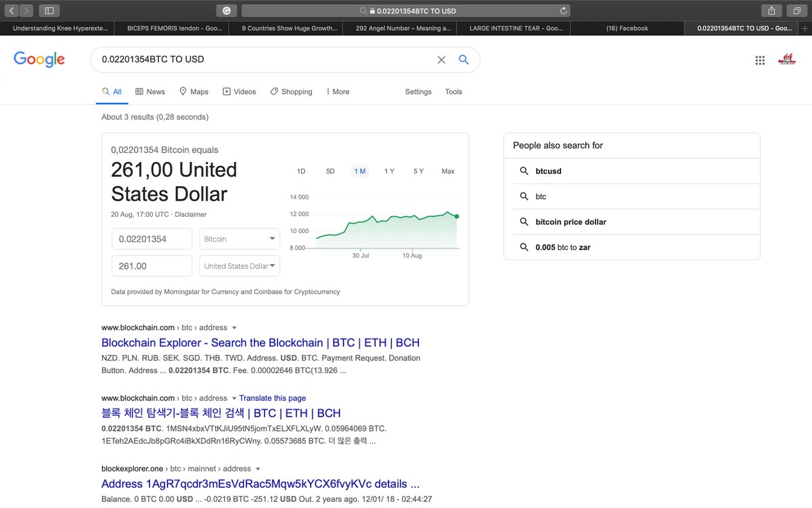The image size is (812, 508).
Task: Open Address 1AgR7qcdr3mEsVdRac5Mqw5kYCX6fvyKVc details result
Action: [x=261, y=484]
